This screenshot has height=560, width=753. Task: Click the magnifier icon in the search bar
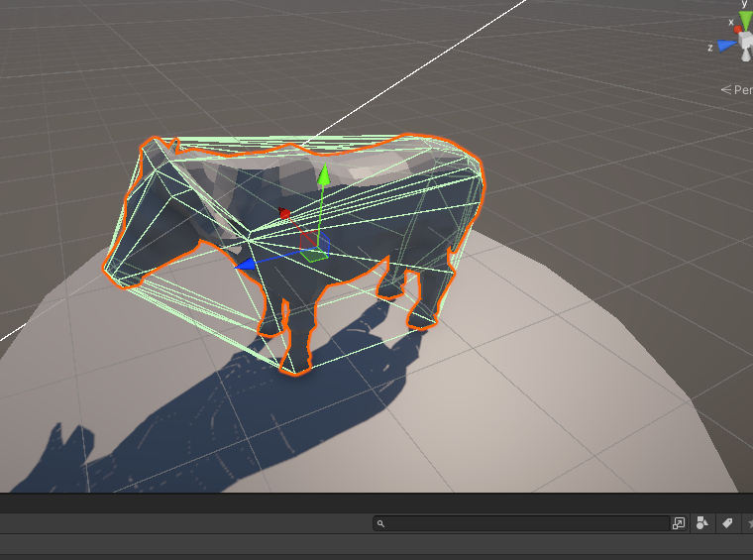380,523
